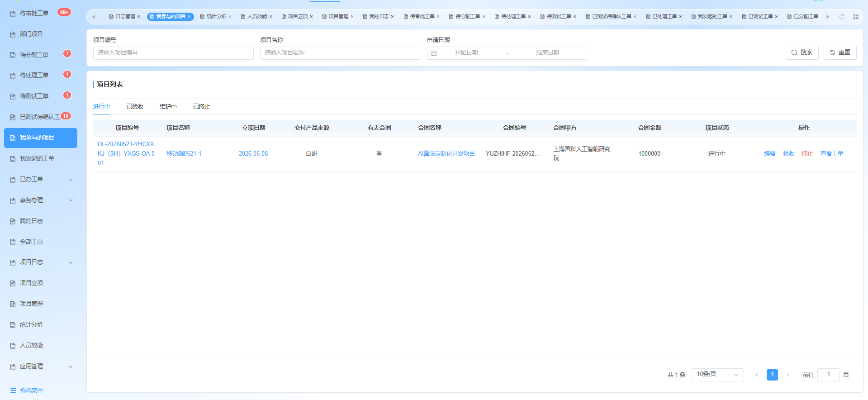
Task: Click 查看工单 in the project row
Action: [x=832, y=154]
